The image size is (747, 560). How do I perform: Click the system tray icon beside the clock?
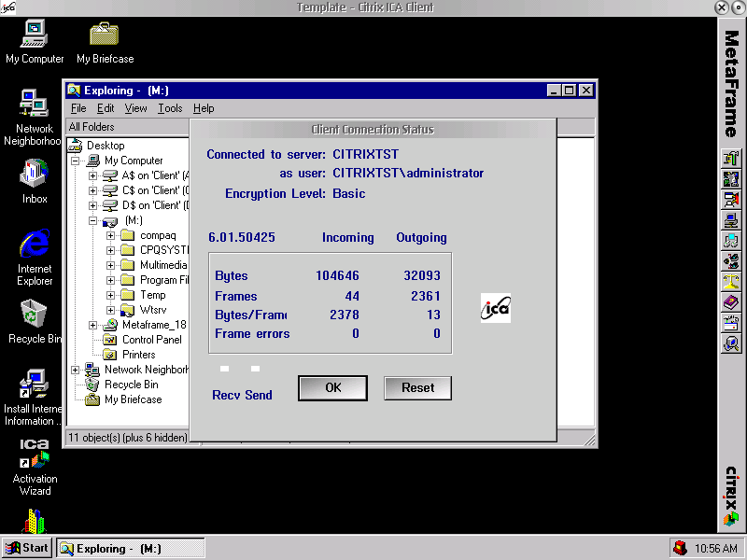(680, 548)
